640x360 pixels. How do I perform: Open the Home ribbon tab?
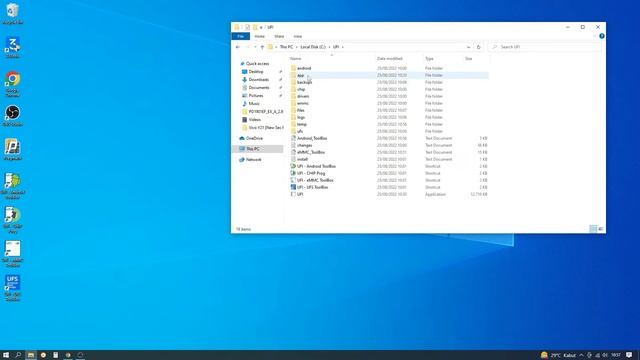point(260,36)
